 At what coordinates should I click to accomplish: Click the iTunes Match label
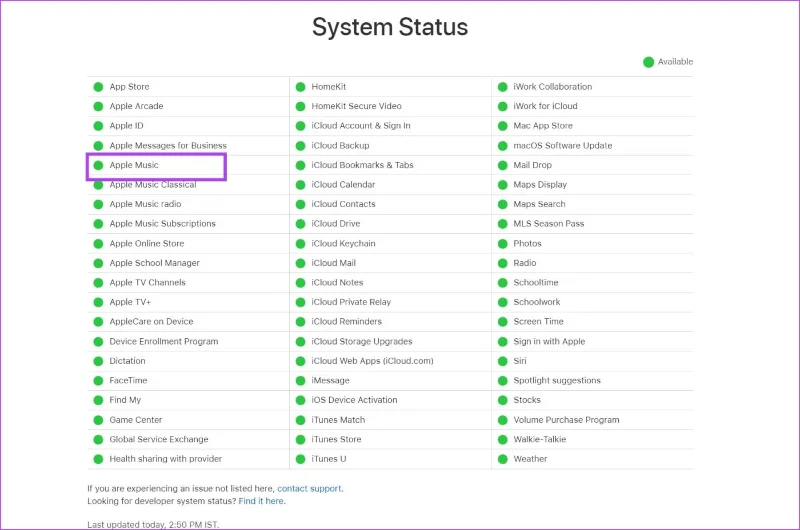coord(338,420)
